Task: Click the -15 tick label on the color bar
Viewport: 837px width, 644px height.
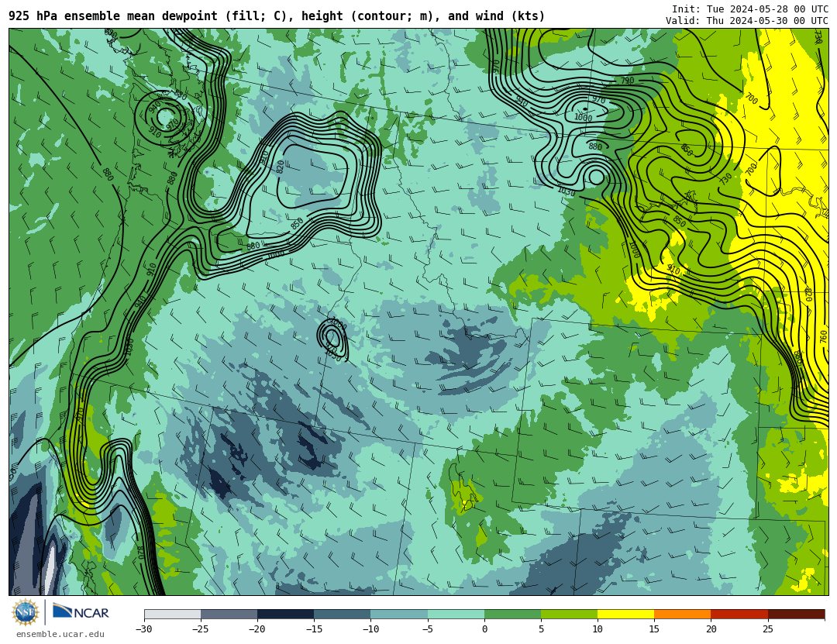Action: tap(313, 629)
